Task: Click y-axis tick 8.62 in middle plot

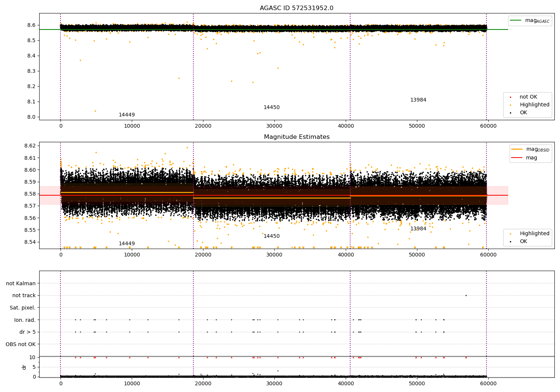Action: [30, 146]
